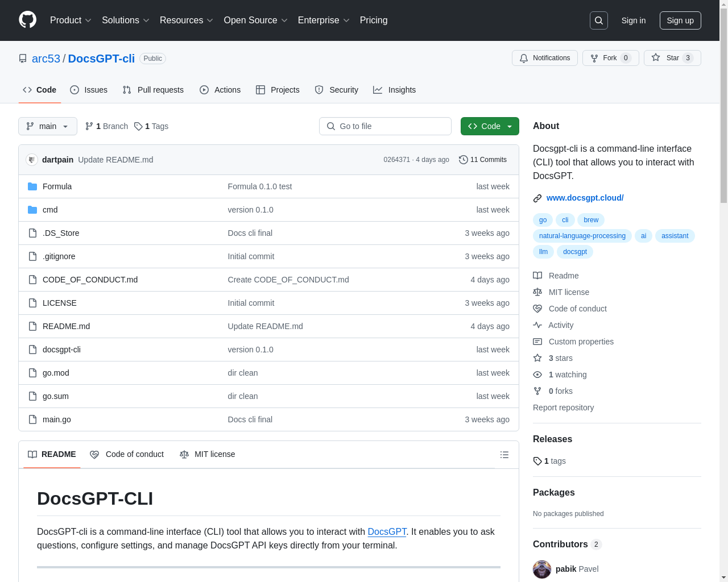Click the natural-language-processing topic tag
The width and height of the screenshot is (728, 582).
pos(582,236)
